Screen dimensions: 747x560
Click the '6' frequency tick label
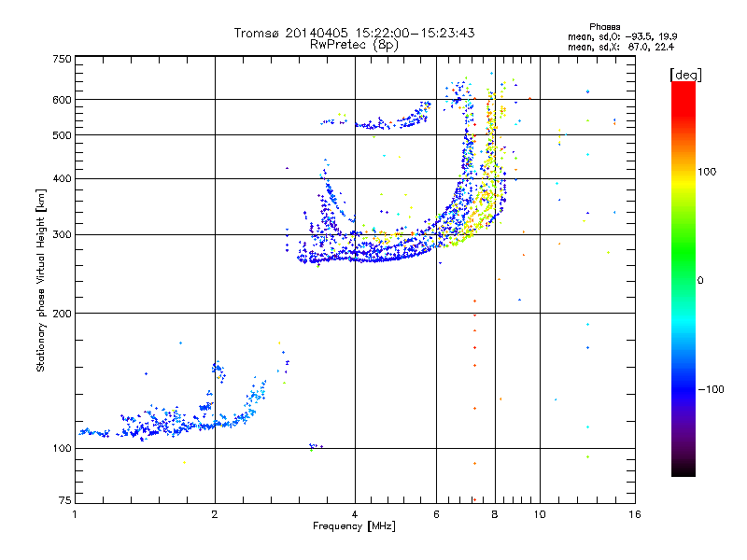pyautogui.click(x=436, y=514)
